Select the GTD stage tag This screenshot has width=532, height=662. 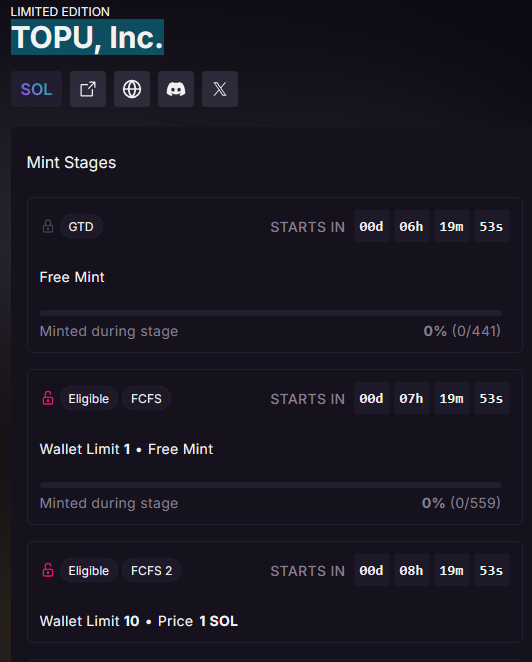click(x=81, y=226)
